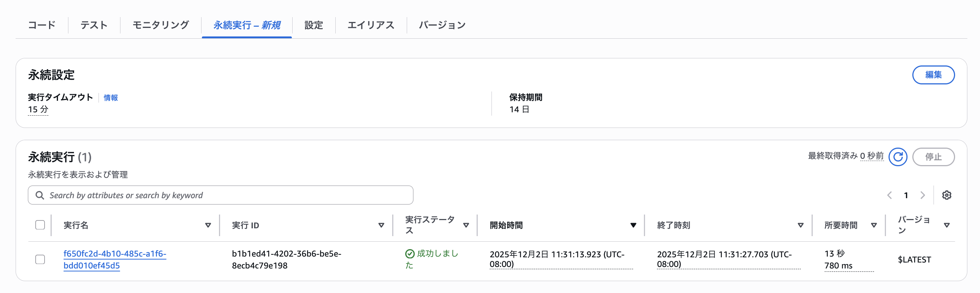Select the checkbox for execution f650fc2d row

[40, 259]
